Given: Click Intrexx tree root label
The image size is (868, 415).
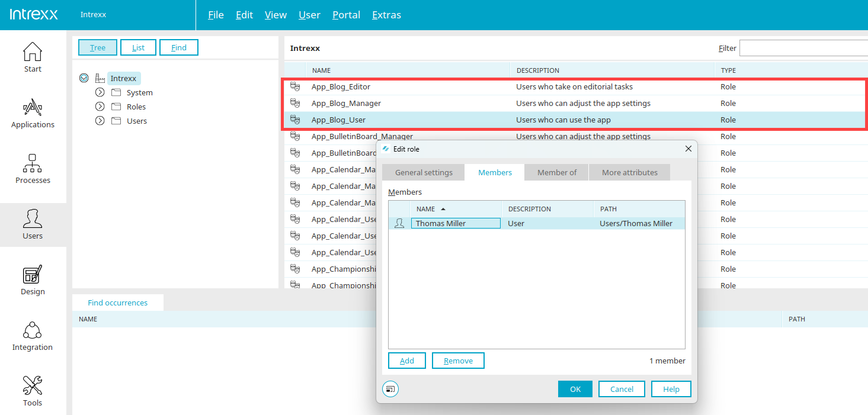Looking at the screenshot, I should pos(124,78).
